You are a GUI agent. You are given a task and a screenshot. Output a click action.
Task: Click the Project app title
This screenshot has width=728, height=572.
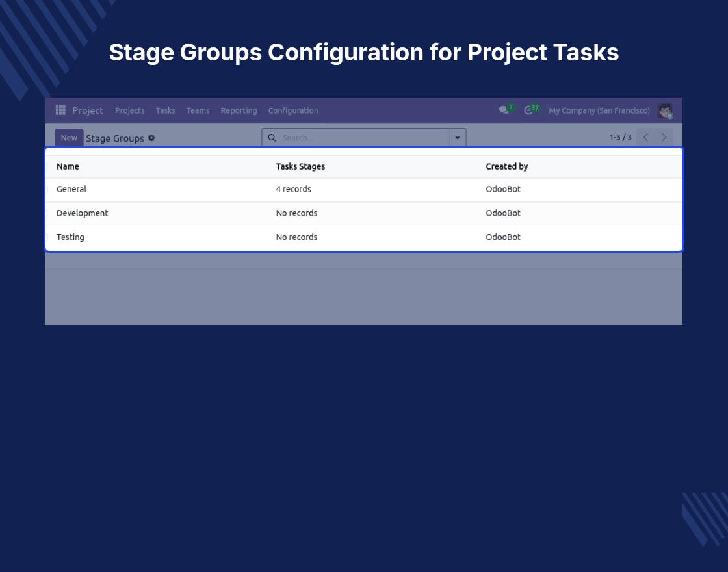(x=88, y=110)
